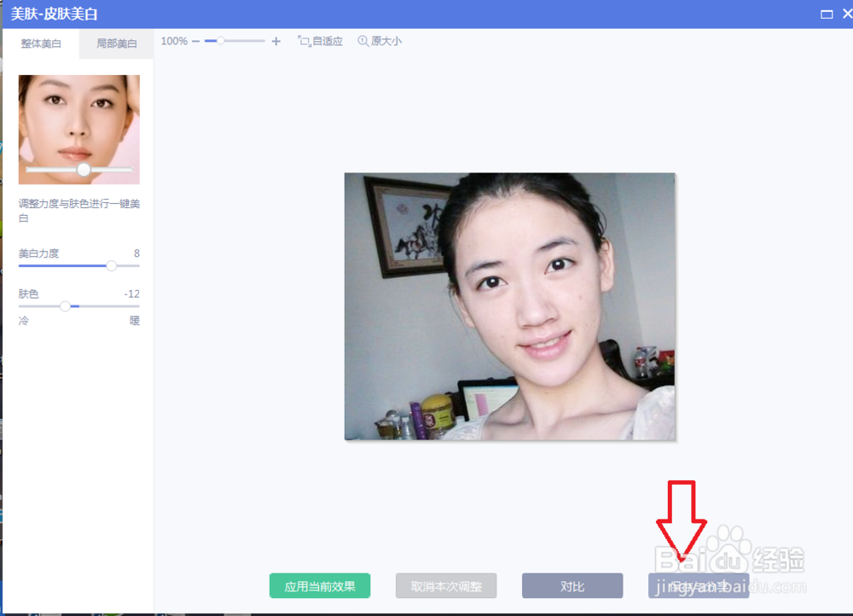The image size is (853, 616).
Task: Click the button under the red arrow
Action: (698, 585)
